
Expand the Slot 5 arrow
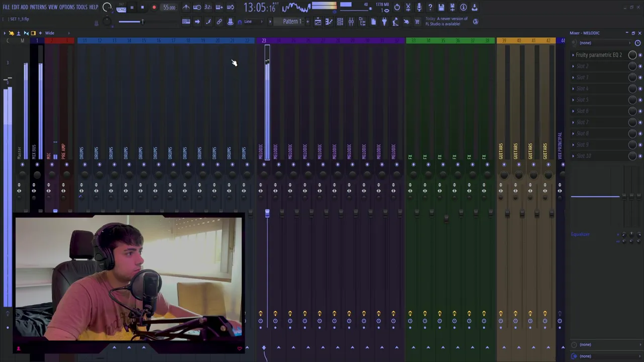click(x=573, y=100)
